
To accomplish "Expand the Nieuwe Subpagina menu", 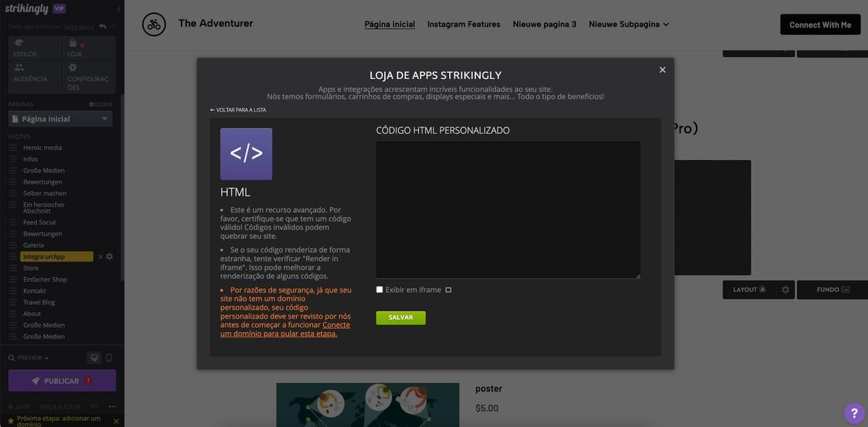I will 629,24.
